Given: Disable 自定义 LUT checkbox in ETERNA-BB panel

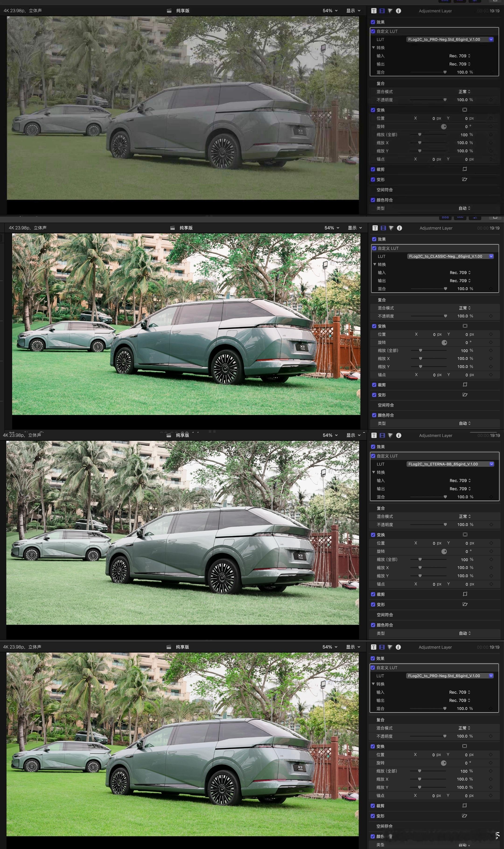Looking at the screenshot, I should click(x=373, y=456).
